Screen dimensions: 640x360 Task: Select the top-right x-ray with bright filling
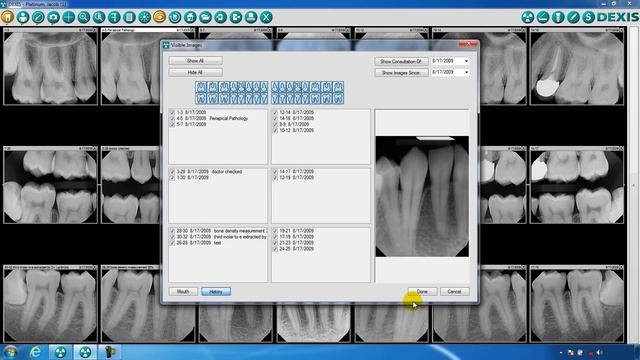click(577, 67)
